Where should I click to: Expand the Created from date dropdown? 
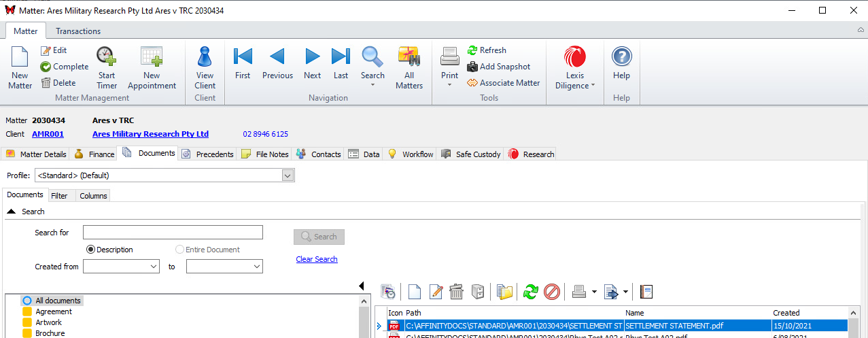(153, 267)
